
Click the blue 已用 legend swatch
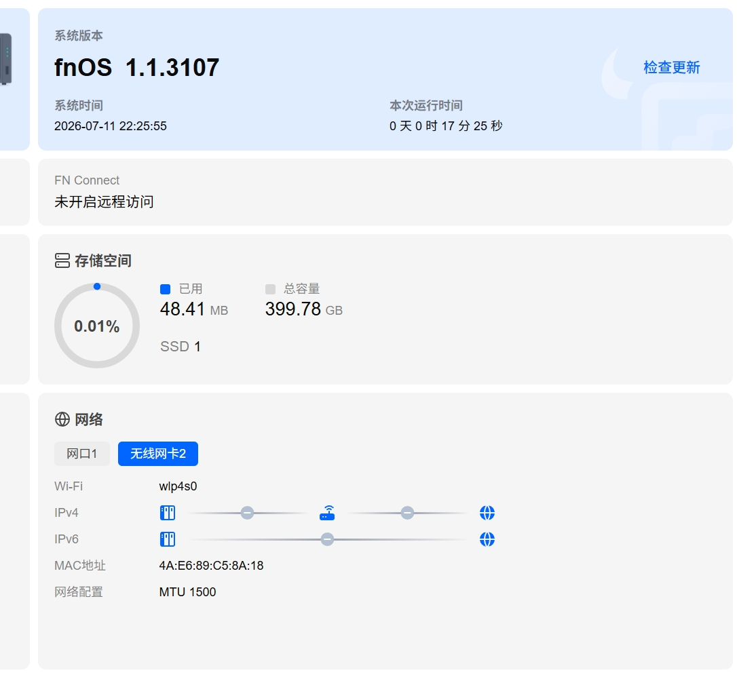(x=165, y=289)
